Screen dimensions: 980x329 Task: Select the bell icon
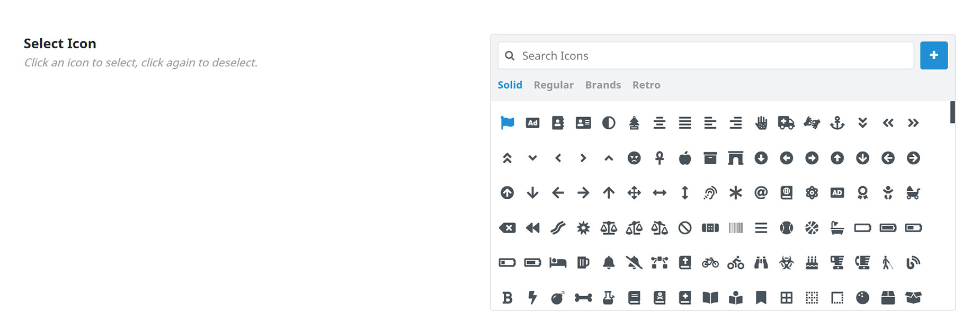[609, 262]
